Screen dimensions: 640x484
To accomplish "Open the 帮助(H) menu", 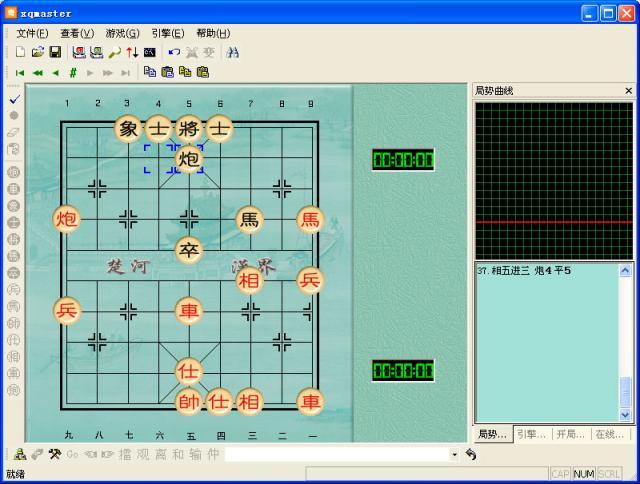I will [x=213, y=33].
